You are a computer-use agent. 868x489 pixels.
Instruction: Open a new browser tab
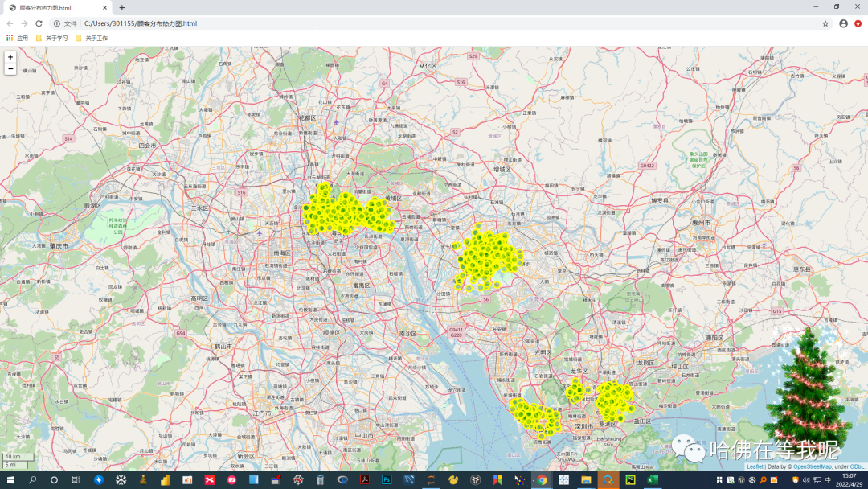tap(122, 8)
